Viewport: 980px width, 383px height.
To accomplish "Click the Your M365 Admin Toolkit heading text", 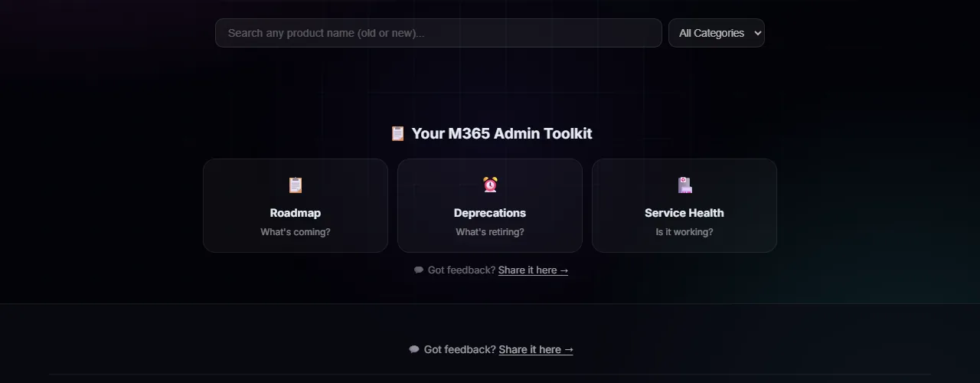I will tap(501, 133).
